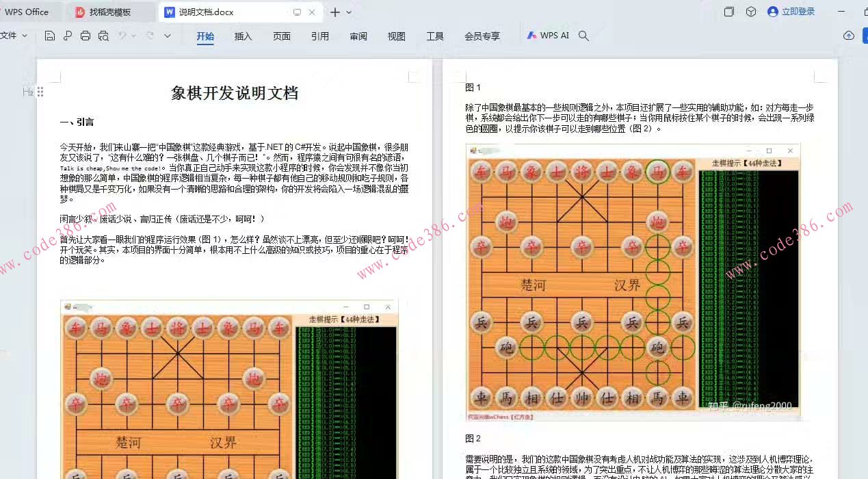Click the 立即登录 login button
Screen dimensions: 868x479
pos(790,12)
